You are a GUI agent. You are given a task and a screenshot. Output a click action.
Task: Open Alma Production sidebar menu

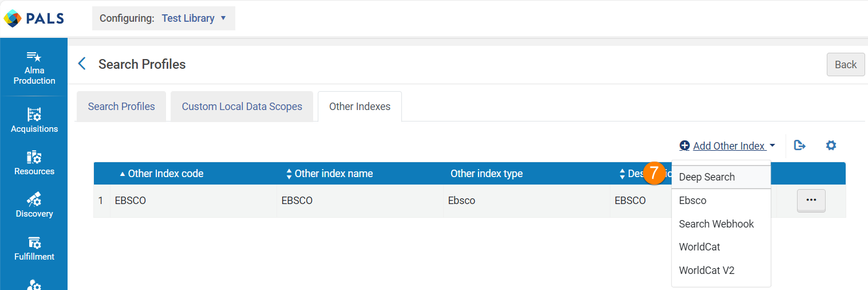click(x=34, y=68)
